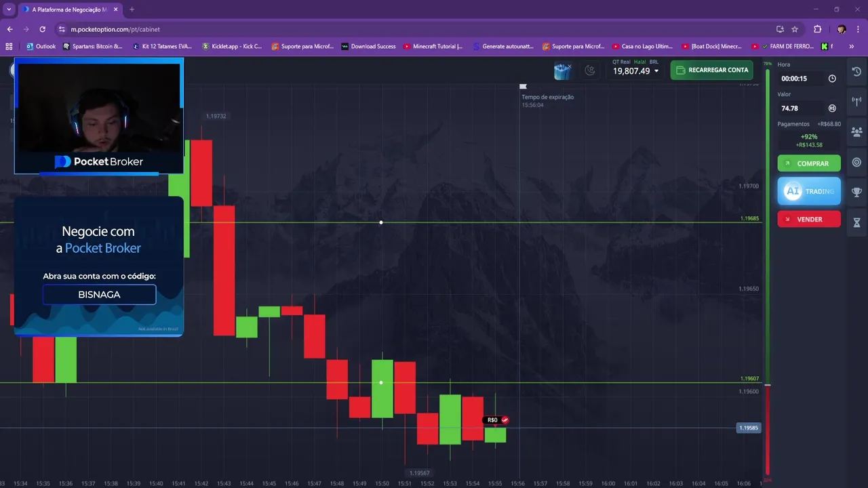
Task: Open the Minecraft Tutorial bookmark
Action: [433, 47]
